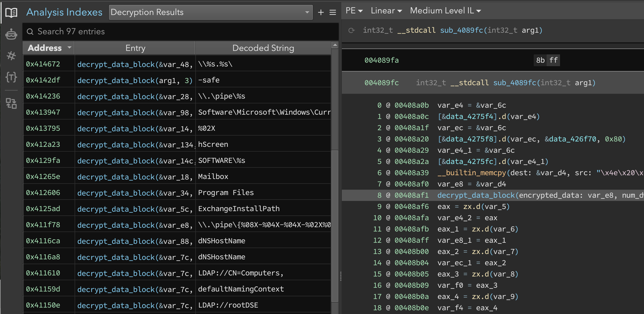This screenshot has width=644, height=314.
Task: Open the hash tags sidebar icon
Action: click(x=11, y=56)
